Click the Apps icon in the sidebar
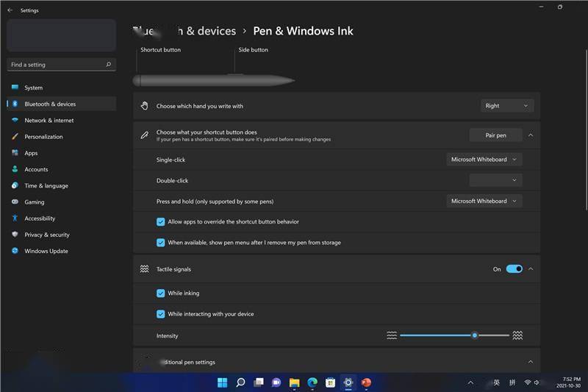Viewport: 588px width, 392px height. coord(15,153)
